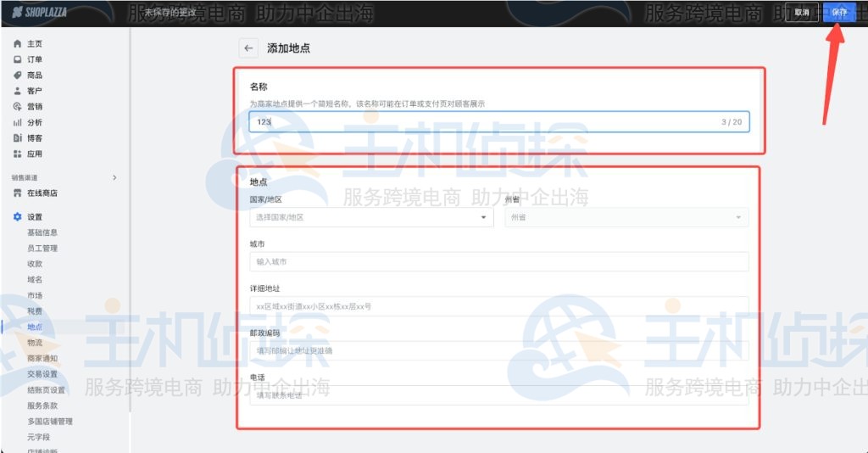Open the 州省 province dropdown
The image size is (868, 453).
pos(626,217)
